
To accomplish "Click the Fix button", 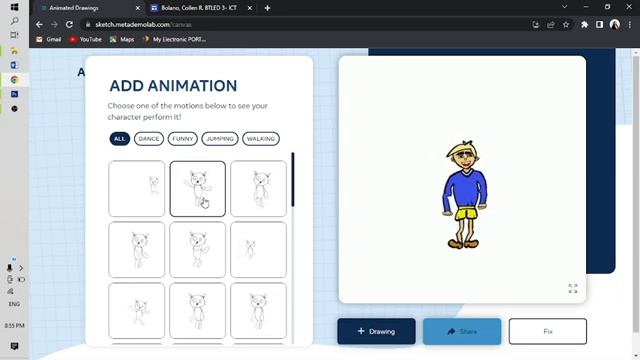I will pos(548,331).
